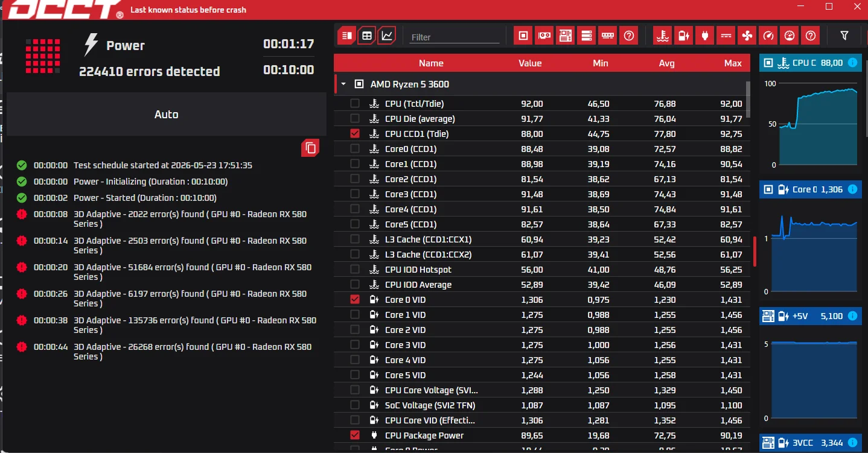Check the L3 Cache (CCD1:CCX1) checkbox

tap(355, 239)
